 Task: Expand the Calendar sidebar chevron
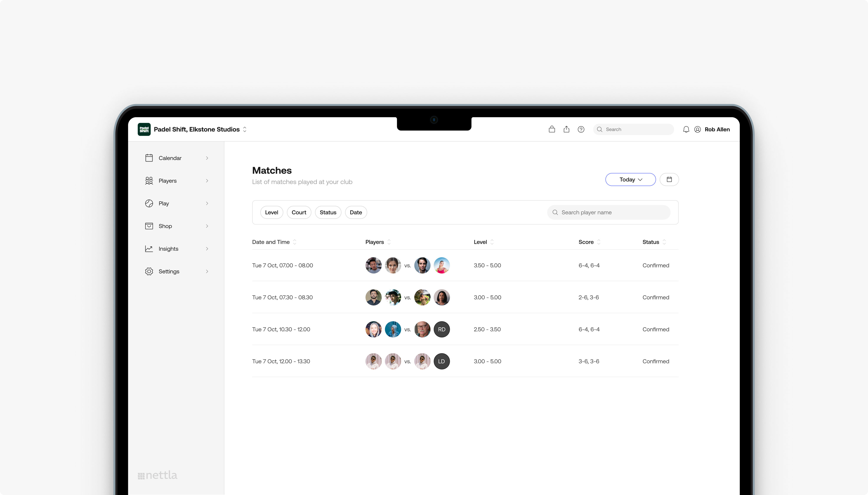point(207,158)
